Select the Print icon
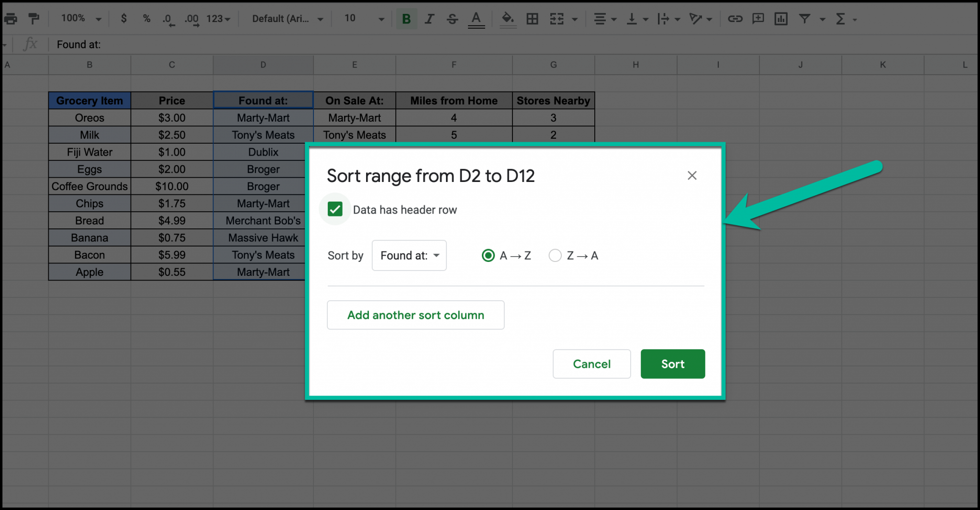 (x=11, y=19)
